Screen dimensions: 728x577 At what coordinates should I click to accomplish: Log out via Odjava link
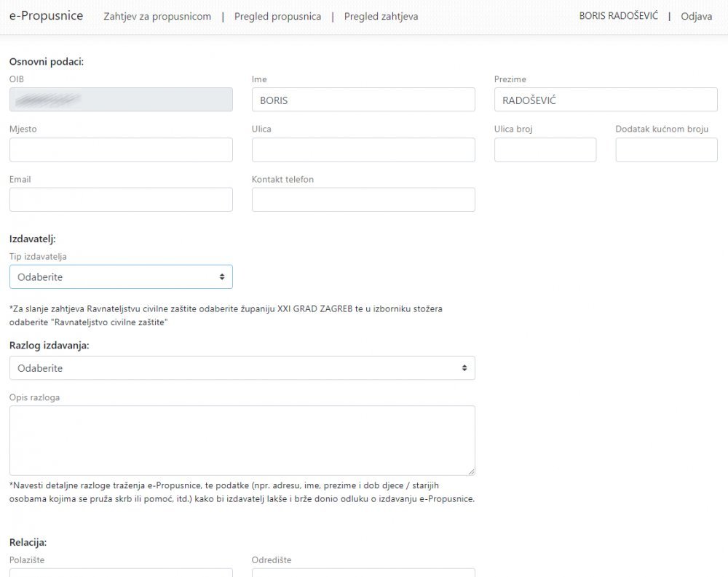696,16
